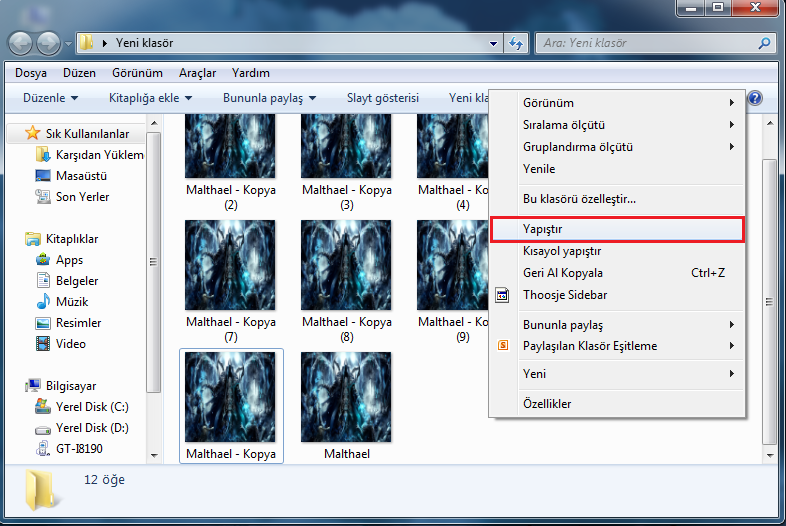The height and width of the screenshot is (526, 786).
Task: Click navigation pane scroll up arrow
Action: pyautogui.click(x=154, y=123)
